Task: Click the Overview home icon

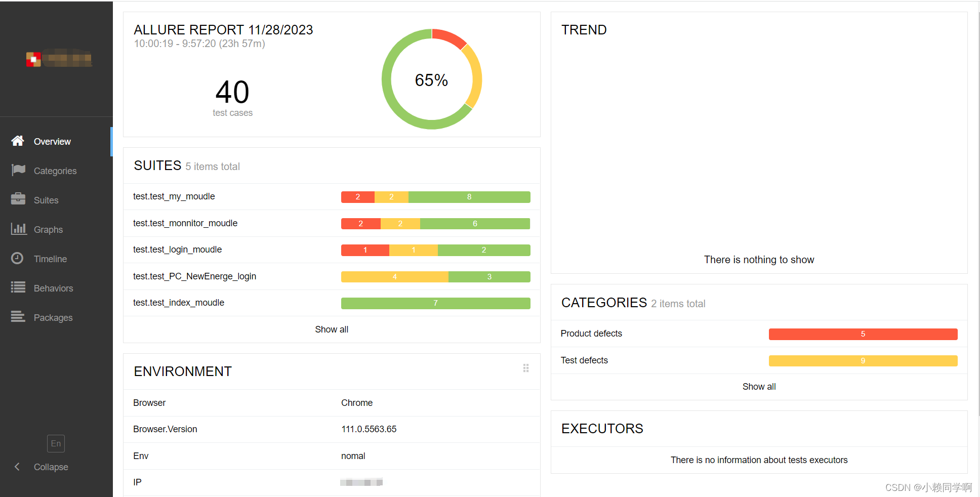Action: (18, 141)
